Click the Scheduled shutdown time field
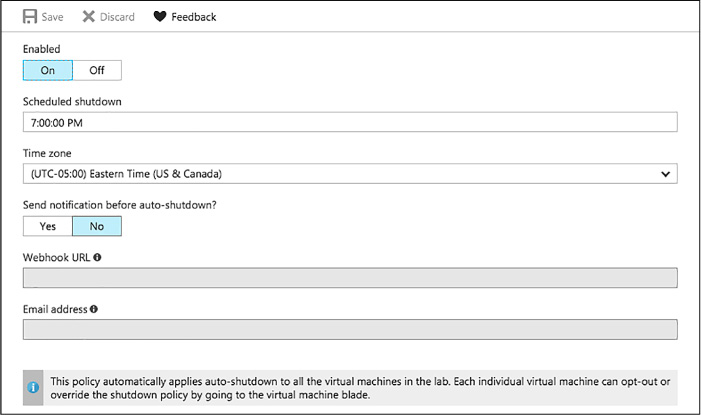This screenshot has height=415, width=701. point(350,122)
